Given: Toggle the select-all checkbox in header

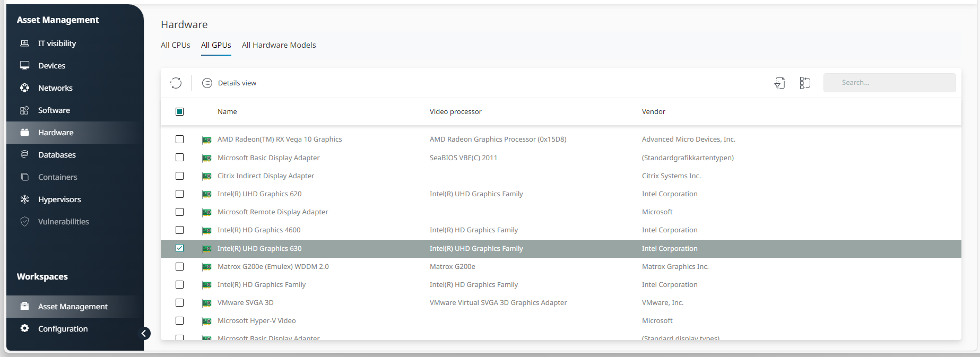Looking at the screenshot, I should pos(179,111).
